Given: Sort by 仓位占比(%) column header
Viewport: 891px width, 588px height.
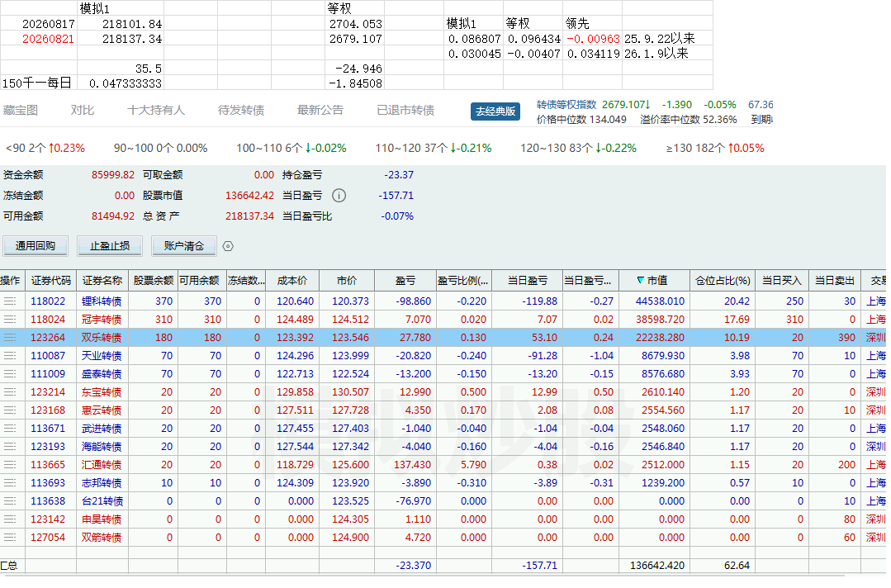Looking at the screenshot, I should tap(723, 281).
